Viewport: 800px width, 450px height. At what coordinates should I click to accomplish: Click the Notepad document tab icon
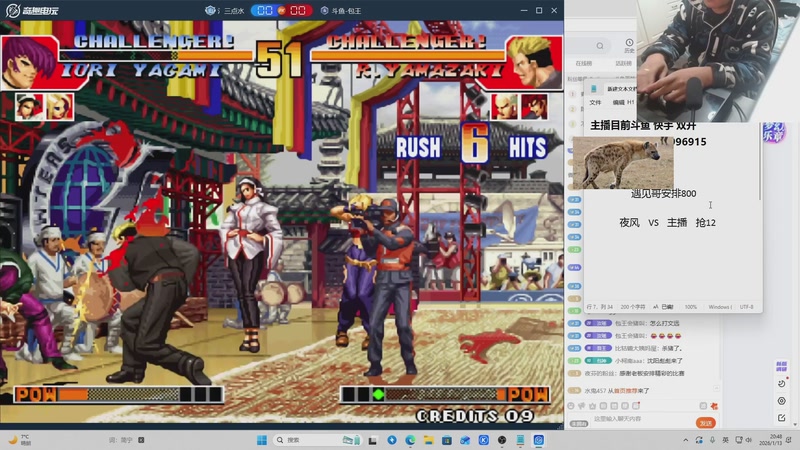(x=594, y=89)
